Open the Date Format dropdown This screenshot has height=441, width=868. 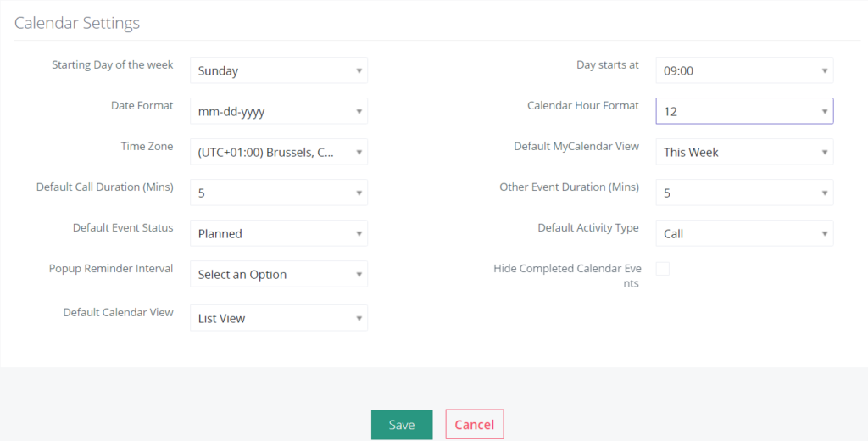tap(278, 111)
